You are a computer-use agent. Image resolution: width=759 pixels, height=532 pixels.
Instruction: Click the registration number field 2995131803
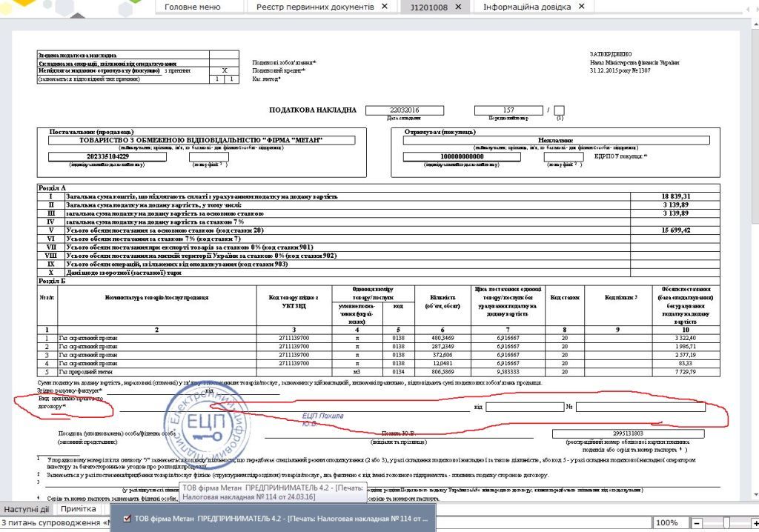coord(628,433)
